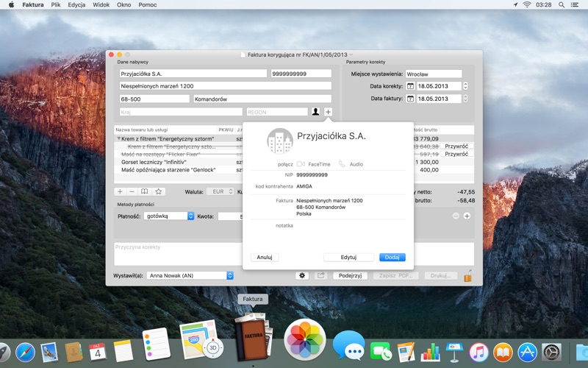Start a FaceTime call with the contact
Viewport: 588px width, 368px height.
click(314, 164)
